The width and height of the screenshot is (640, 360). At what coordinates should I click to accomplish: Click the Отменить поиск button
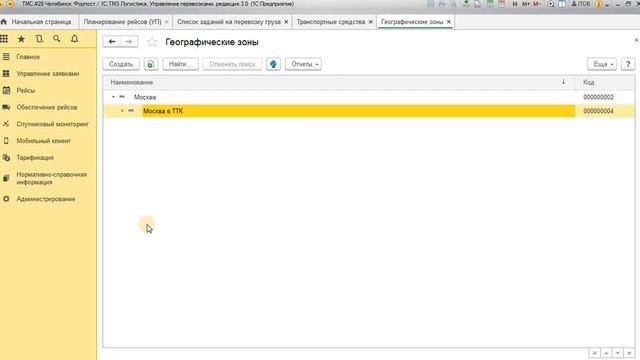click(232, 64)
